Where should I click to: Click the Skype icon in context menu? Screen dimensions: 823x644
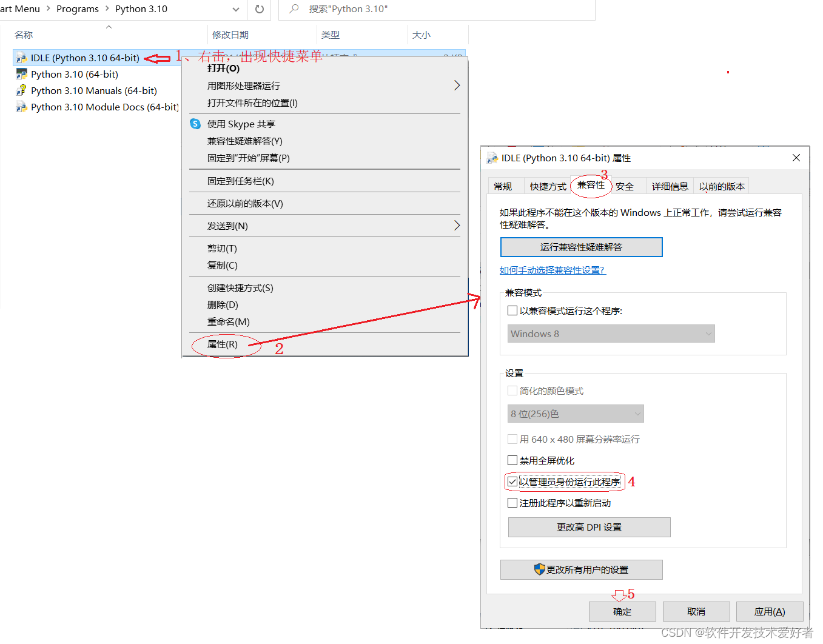195,124
